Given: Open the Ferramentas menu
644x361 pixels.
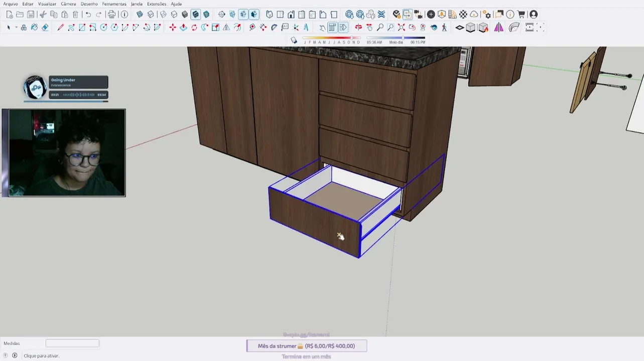Looking at the screenshot, I should [114, 4].
